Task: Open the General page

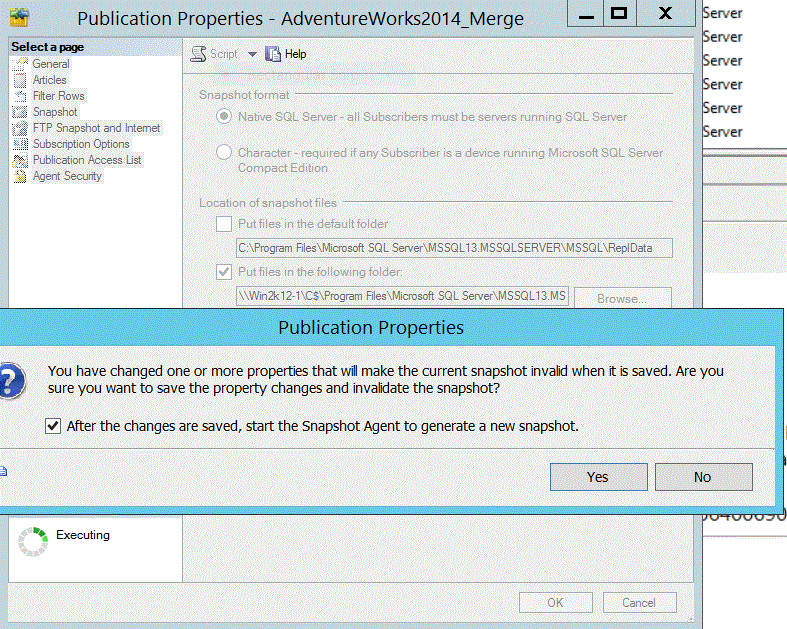Action: click(x=51, y=64)
